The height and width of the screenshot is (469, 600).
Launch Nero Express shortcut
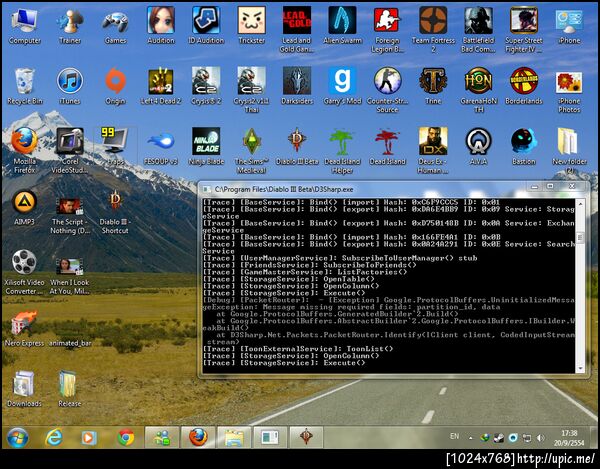click(x=24, y=328)
